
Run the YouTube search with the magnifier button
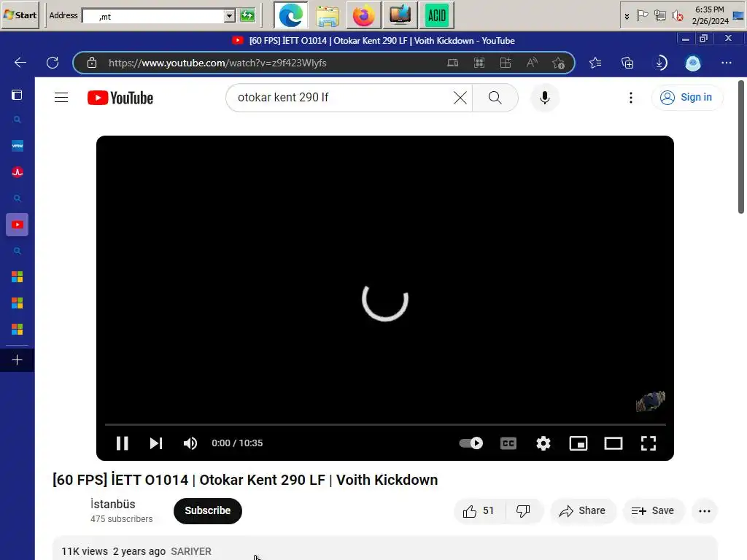tap(495, 98)
